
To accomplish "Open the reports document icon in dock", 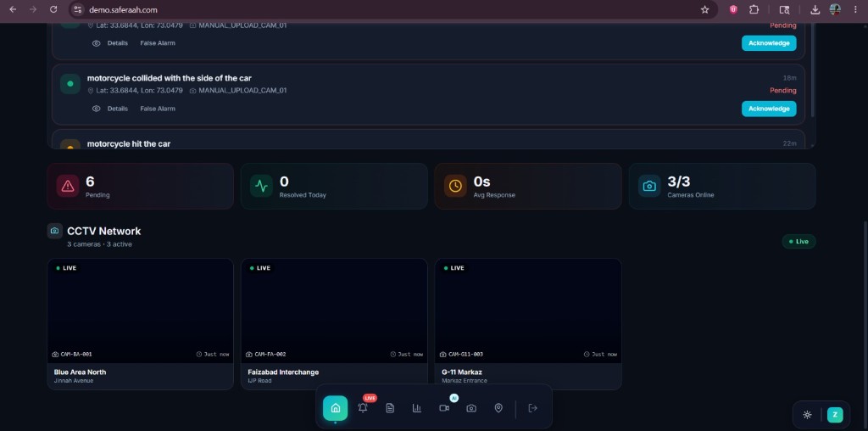I will click(x=390, y=408).
